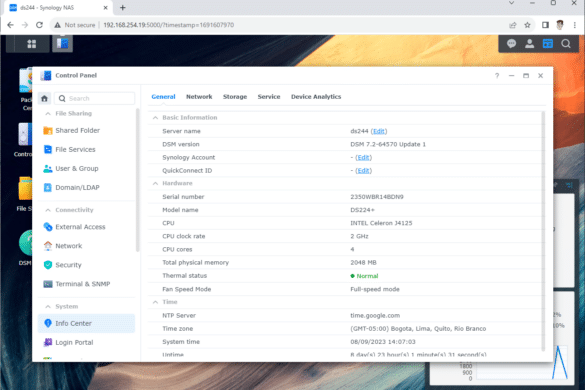Click the sidebar scrollbar
The width and height of the screenshot is (585, 390).
(137, 180)
